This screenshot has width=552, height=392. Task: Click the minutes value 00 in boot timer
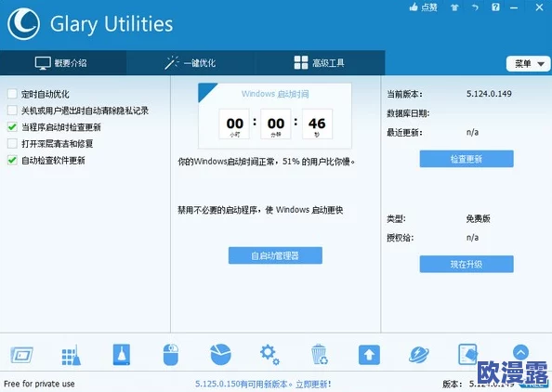click(276, 124)
